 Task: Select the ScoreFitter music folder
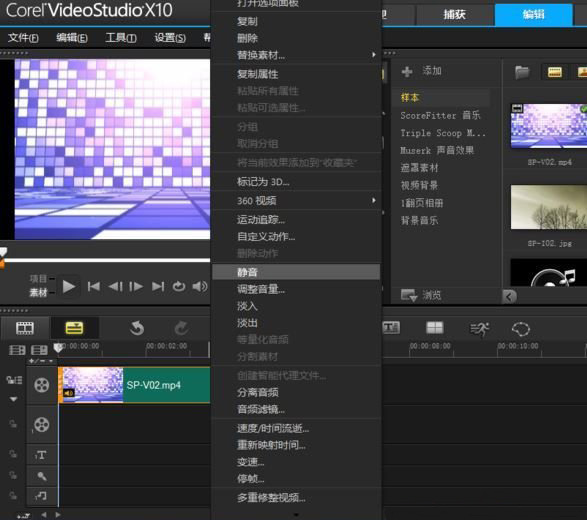(x=440, y=115)
